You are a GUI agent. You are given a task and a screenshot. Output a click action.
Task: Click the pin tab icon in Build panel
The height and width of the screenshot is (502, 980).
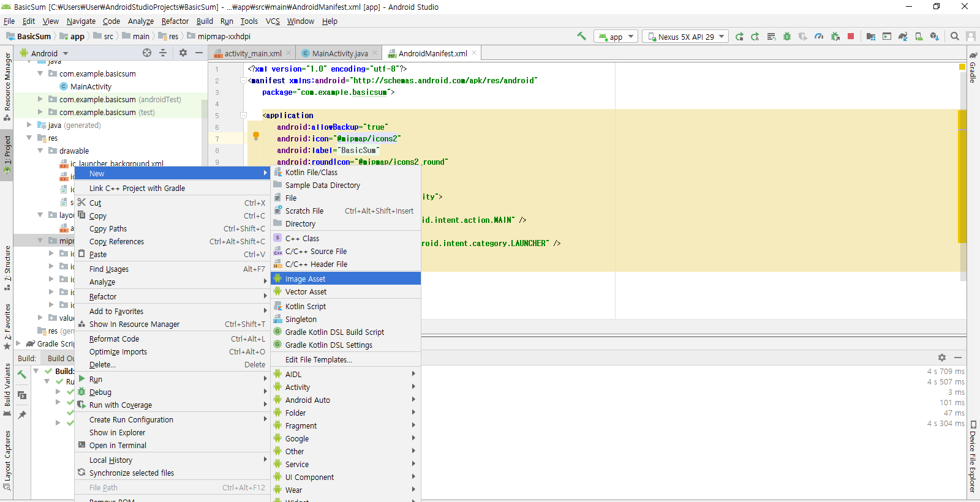[x=22, y=415]
